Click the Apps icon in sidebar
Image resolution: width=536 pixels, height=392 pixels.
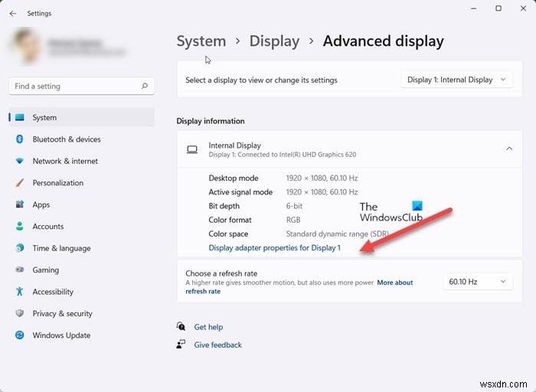pos(19,204)
